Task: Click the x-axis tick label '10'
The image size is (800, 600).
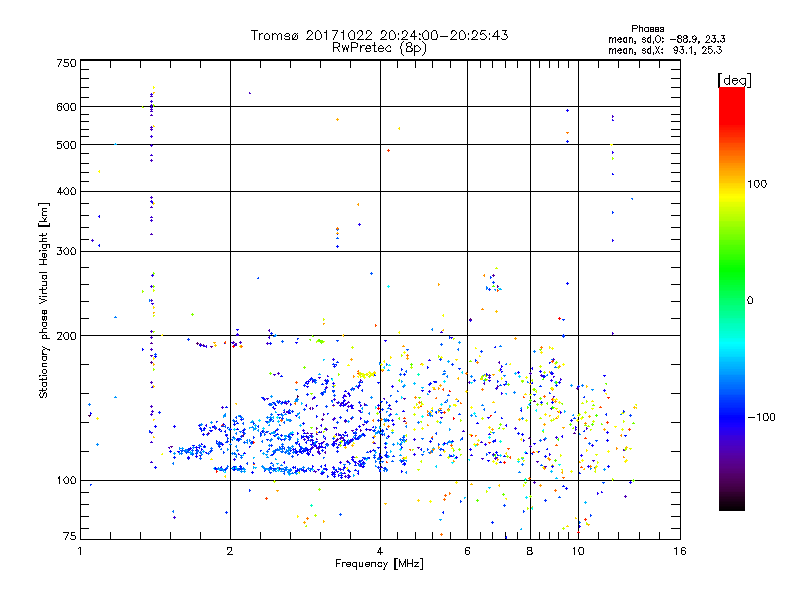Action: point(578,551)
